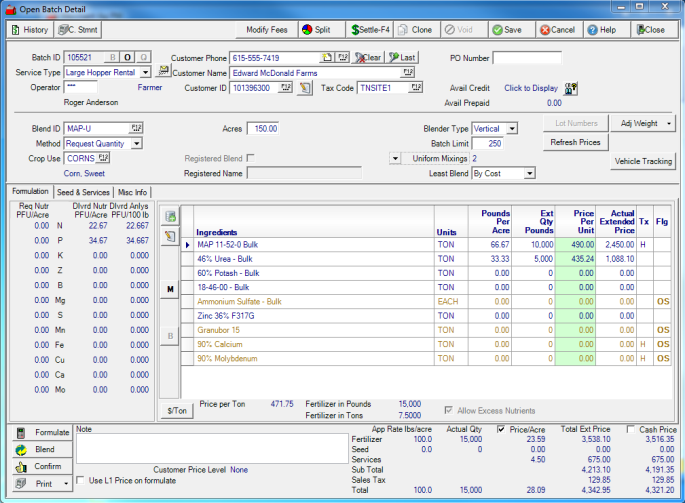Click the Avail Credit display icon
The height and width of the screenshot is (503, 685).
coord(571,88)
